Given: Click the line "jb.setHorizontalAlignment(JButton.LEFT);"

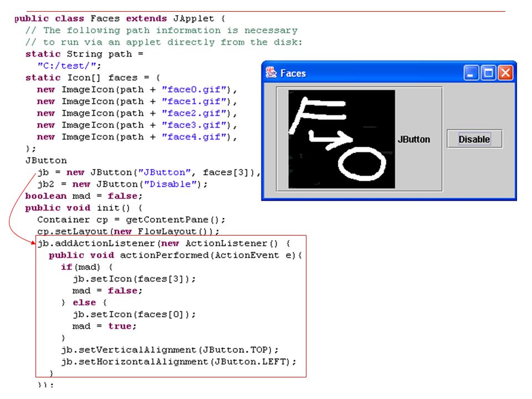Looking at the screenshot, I should [x=179, y=362].
